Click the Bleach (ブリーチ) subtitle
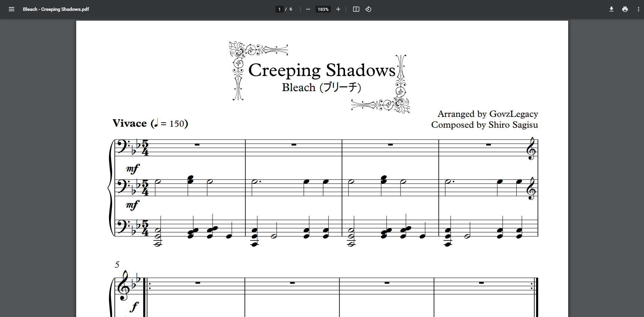 click(321, 87)
